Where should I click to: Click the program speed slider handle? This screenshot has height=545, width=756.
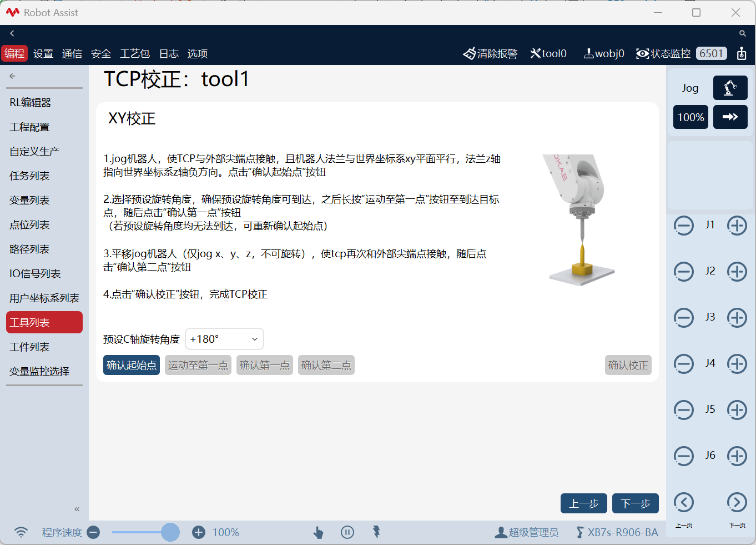point(170,532)
